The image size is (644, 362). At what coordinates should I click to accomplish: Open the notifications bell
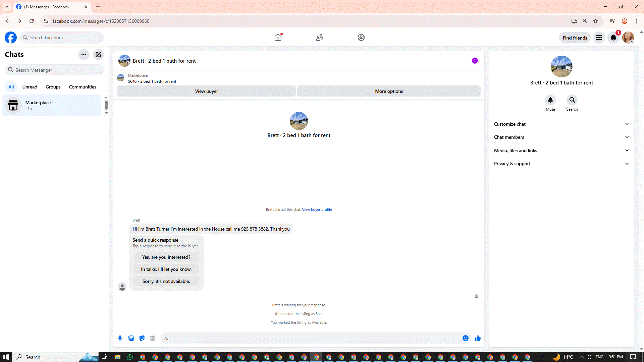click(613, 38)
